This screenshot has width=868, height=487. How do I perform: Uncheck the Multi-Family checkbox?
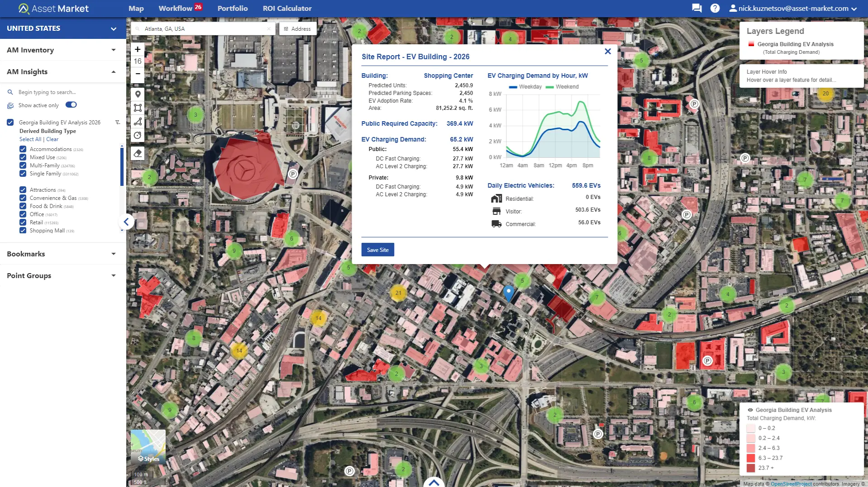tap(23, 165)
